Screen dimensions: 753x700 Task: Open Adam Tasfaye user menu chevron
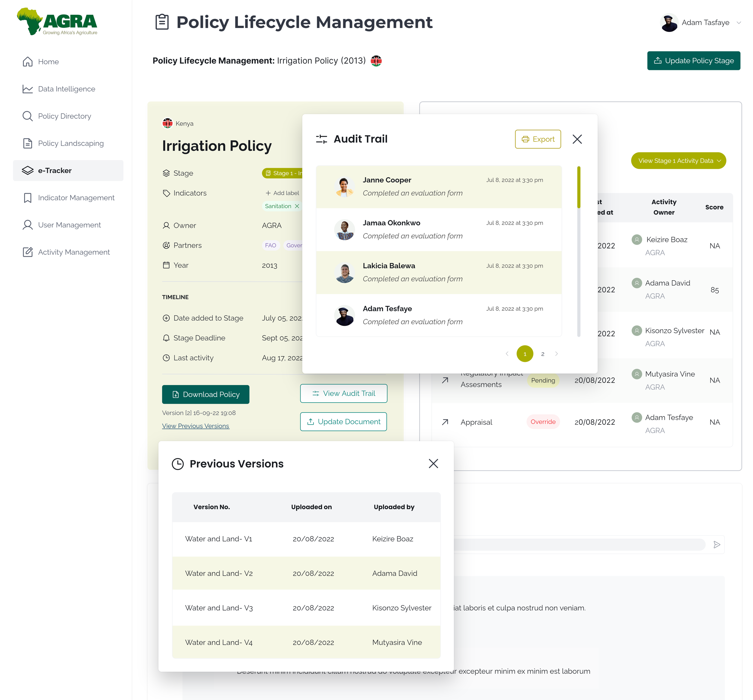pos(739,23)
